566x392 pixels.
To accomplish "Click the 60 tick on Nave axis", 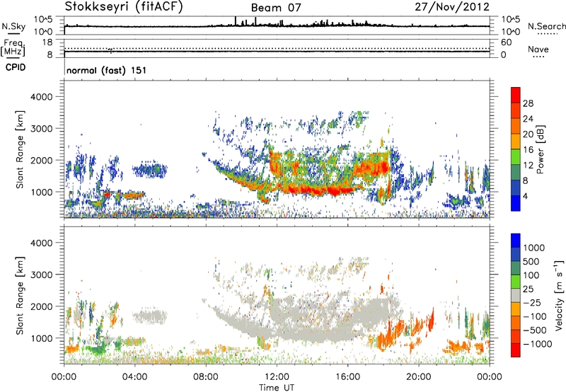I will pyautogui.click(x=506, y=42).
